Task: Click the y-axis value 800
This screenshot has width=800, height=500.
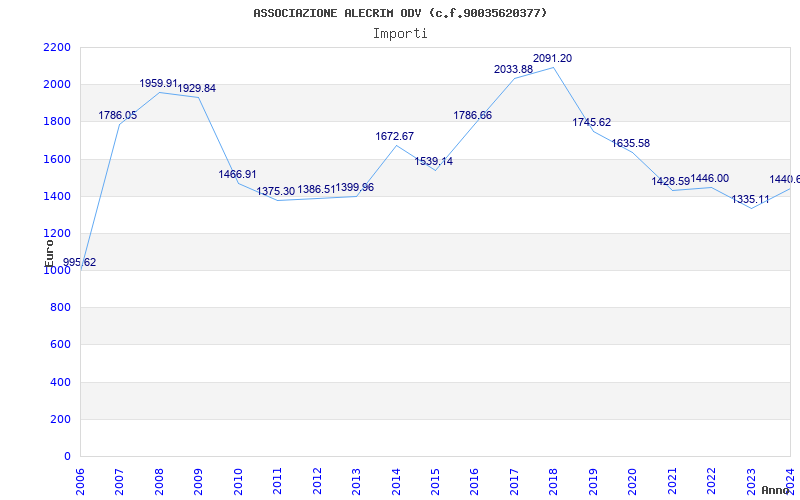Action: (x=60, y=308)
